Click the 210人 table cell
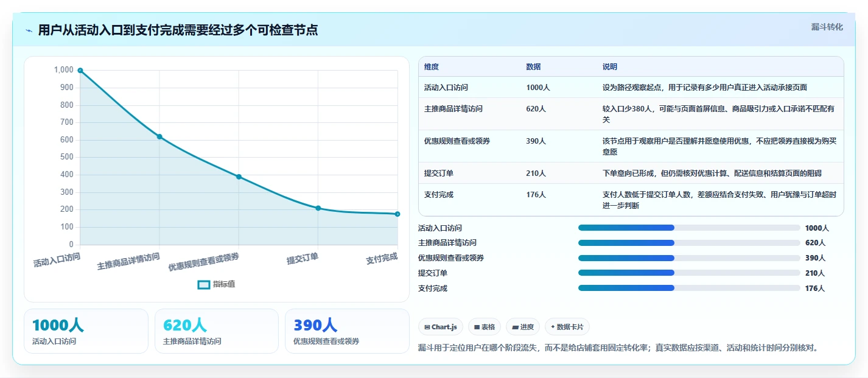 [x=536, y=173]
